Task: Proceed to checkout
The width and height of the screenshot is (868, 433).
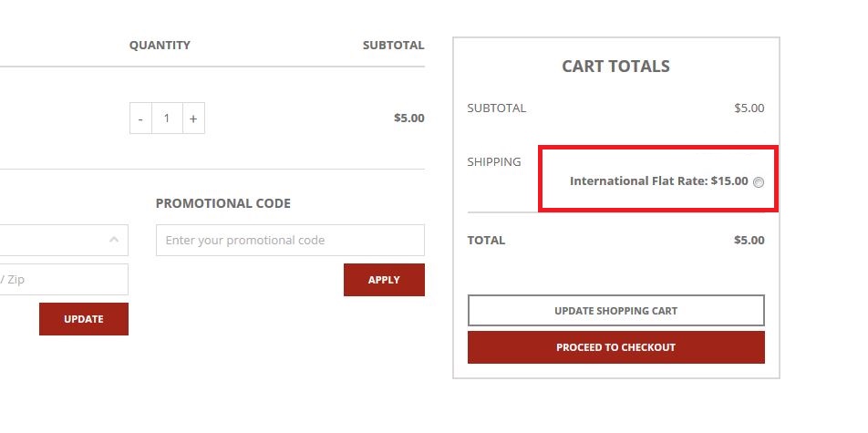Action: [615, 347]
